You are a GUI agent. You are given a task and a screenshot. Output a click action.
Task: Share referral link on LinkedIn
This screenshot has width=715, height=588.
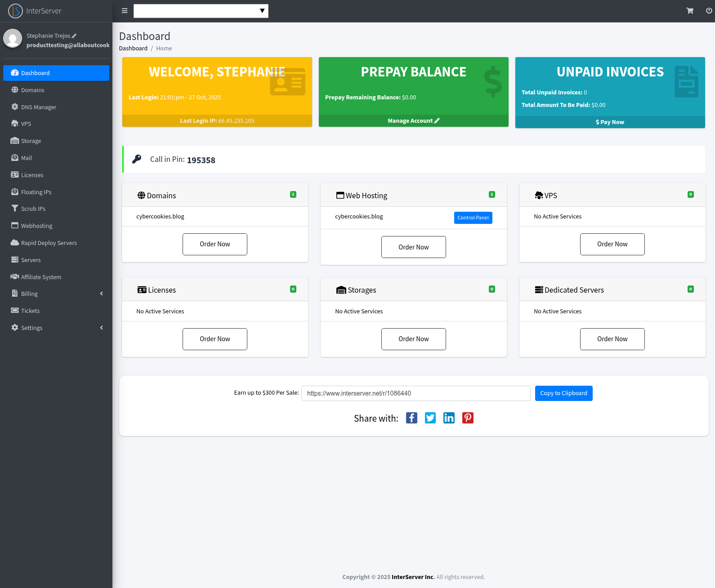click(449, 418)
